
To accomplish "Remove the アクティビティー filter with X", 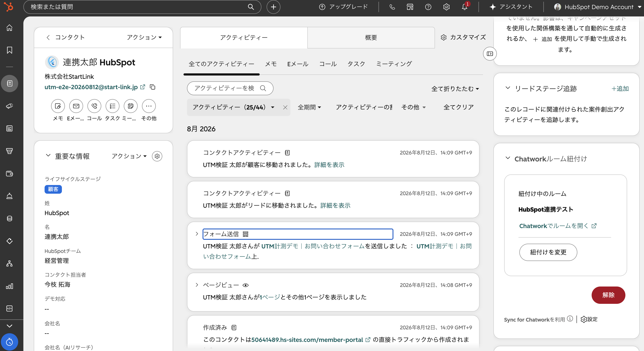I will pyautogui.click(x=285, y=107).
